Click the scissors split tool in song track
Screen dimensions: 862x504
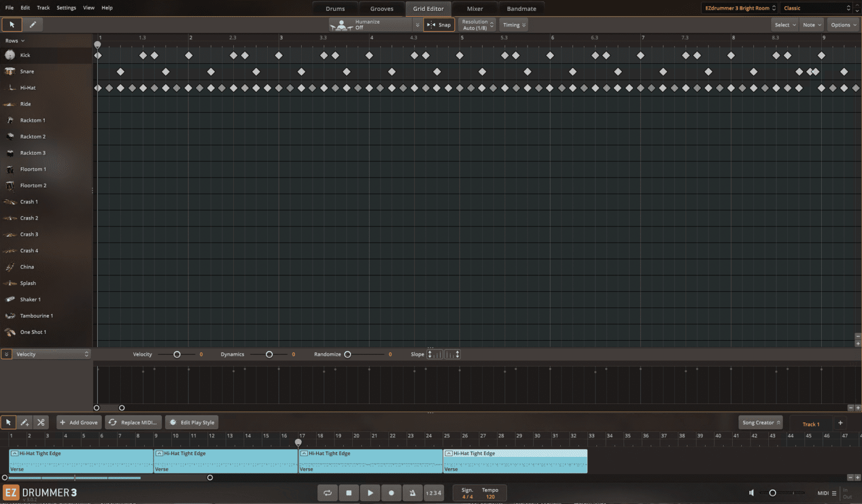point(41,422)
